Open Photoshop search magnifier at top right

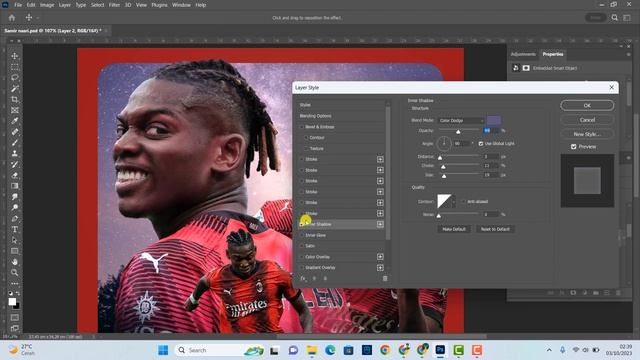(x=614, y=18)
